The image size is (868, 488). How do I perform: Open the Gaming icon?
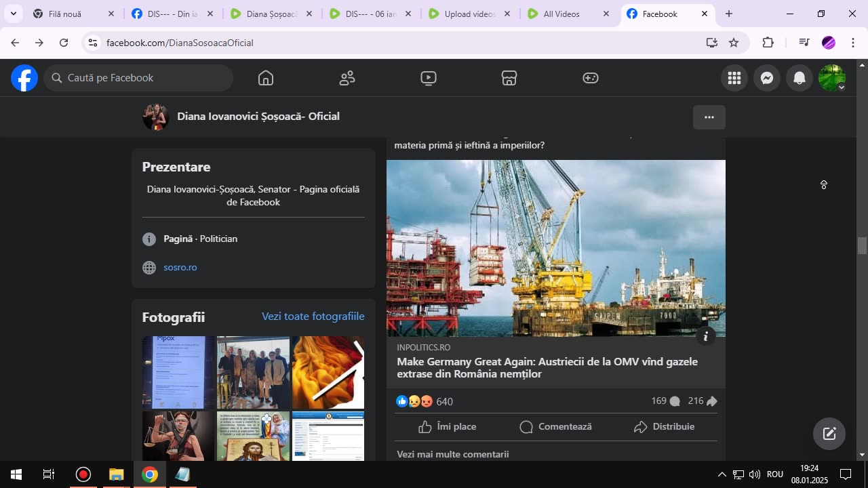591,78
